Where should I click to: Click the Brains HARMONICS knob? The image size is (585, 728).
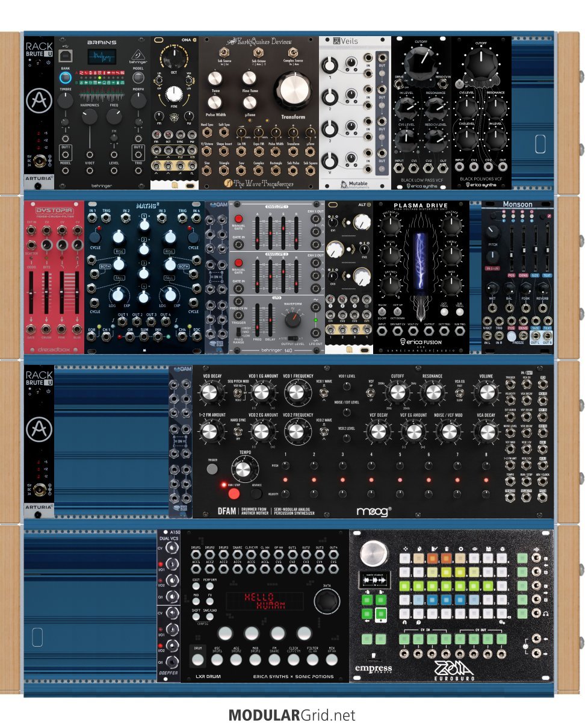coord(89,117)
